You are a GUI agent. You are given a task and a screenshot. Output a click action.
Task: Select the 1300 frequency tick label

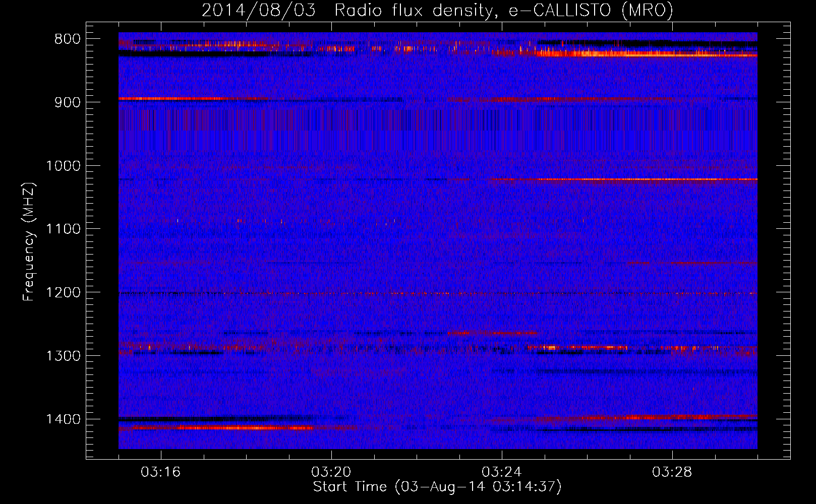click(63, 356)
